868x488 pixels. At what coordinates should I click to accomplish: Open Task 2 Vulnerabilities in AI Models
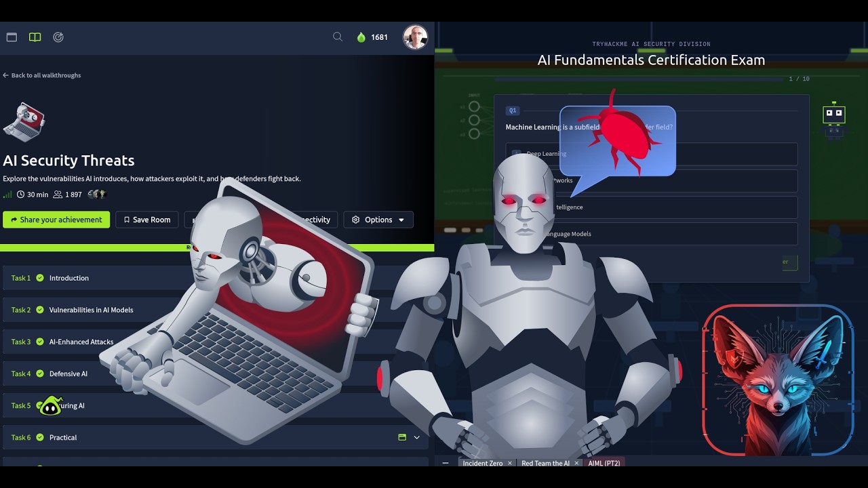point(217,310)
